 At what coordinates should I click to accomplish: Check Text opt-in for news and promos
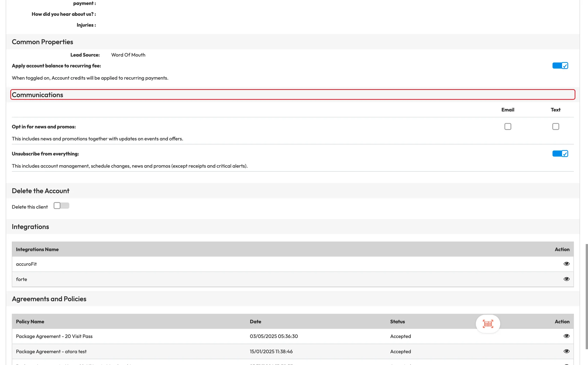coord(556,126)
